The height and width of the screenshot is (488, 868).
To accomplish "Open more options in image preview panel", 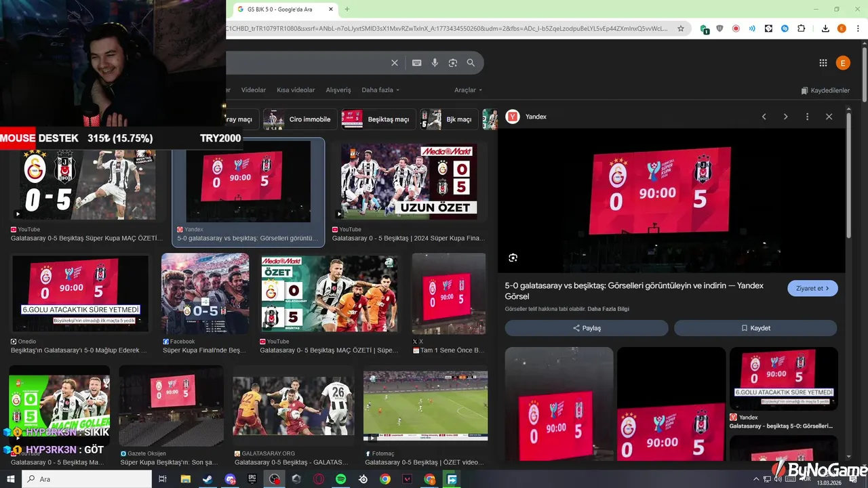I will tap(807, 117).
